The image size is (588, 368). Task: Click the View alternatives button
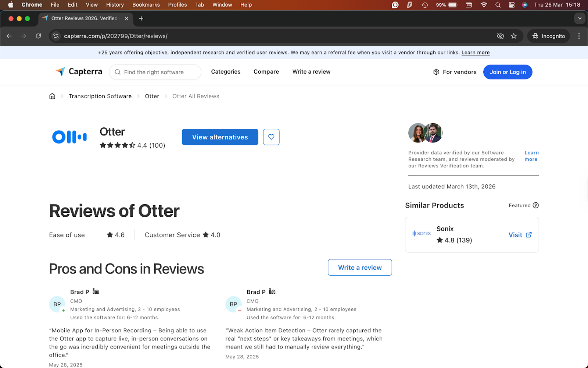click(x=220, y=137)
